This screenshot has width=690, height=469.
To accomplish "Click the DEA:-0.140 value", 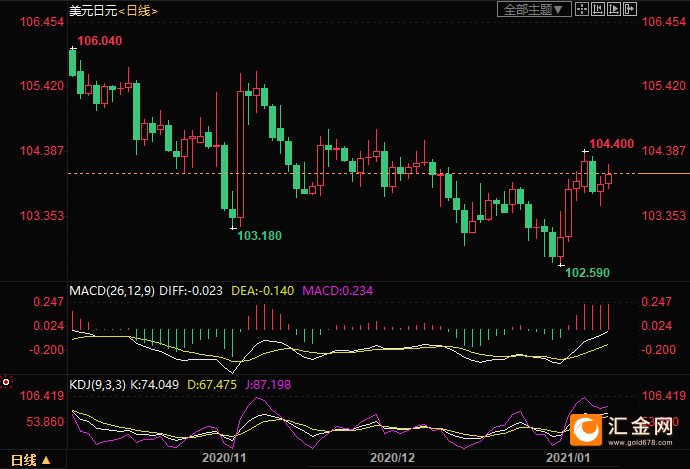I will (262, 291).
